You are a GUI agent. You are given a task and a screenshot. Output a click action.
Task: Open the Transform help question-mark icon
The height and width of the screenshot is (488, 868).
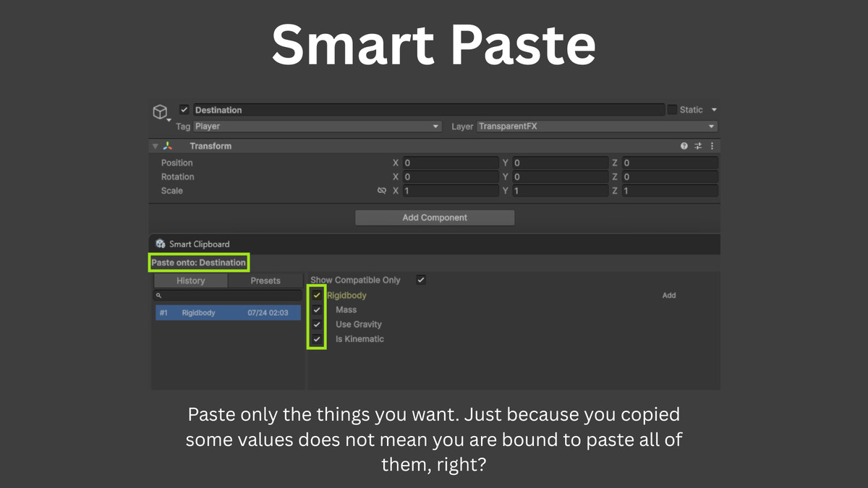[684, 146]
